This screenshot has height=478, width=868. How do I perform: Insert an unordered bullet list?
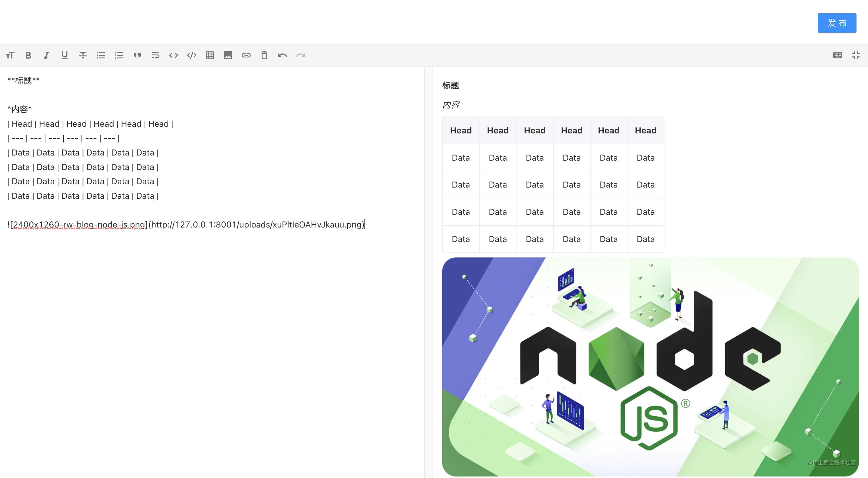tap(101, 55)
